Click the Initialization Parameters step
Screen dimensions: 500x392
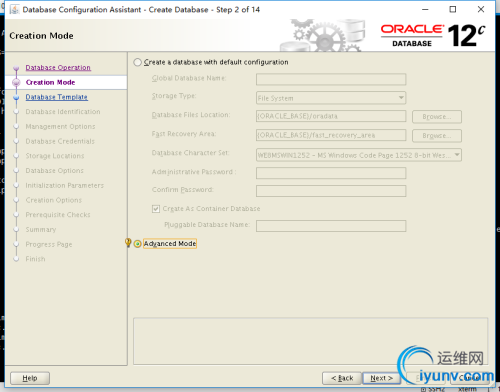tap(65, 185)
